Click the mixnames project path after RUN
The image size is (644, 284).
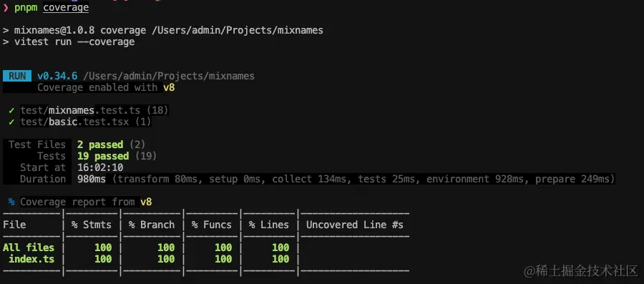click(169, 76)
